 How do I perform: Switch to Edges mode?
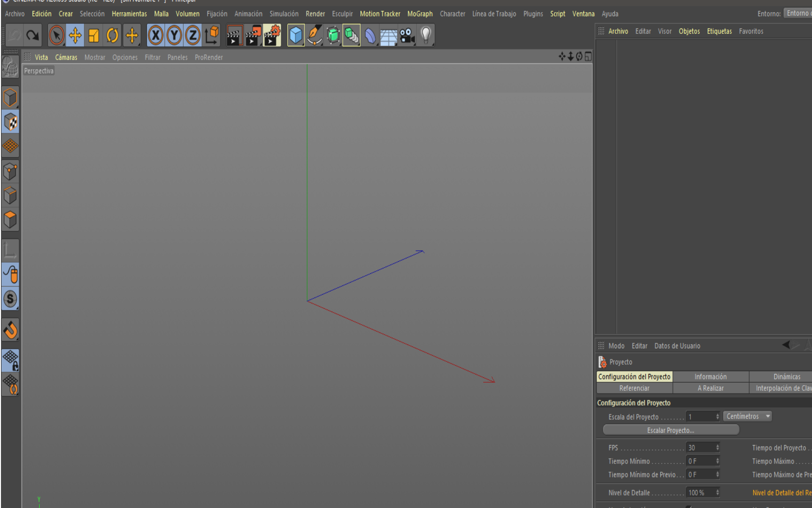coord(10,196)
